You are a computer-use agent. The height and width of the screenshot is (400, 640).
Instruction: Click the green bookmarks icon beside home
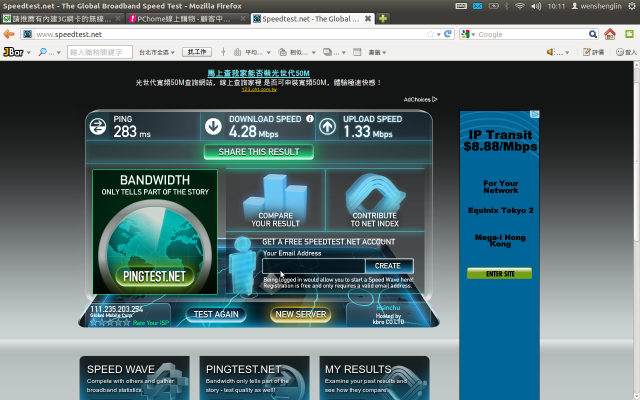629,34
